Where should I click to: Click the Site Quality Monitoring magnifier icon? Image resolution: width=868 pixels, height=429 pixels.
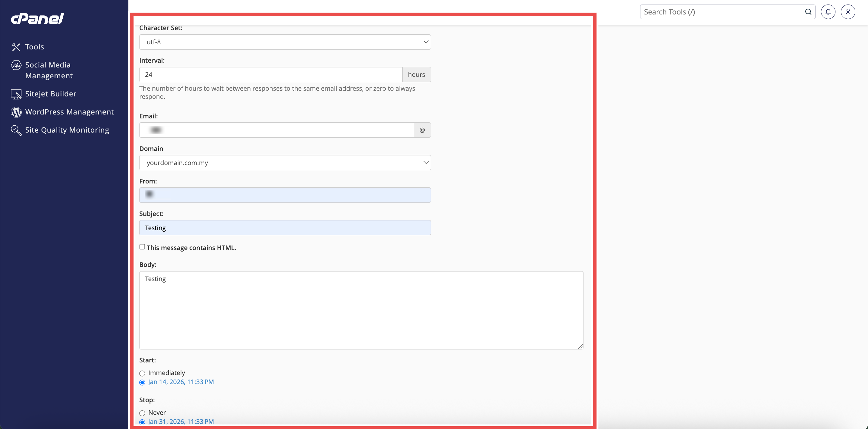coord(16,130)
